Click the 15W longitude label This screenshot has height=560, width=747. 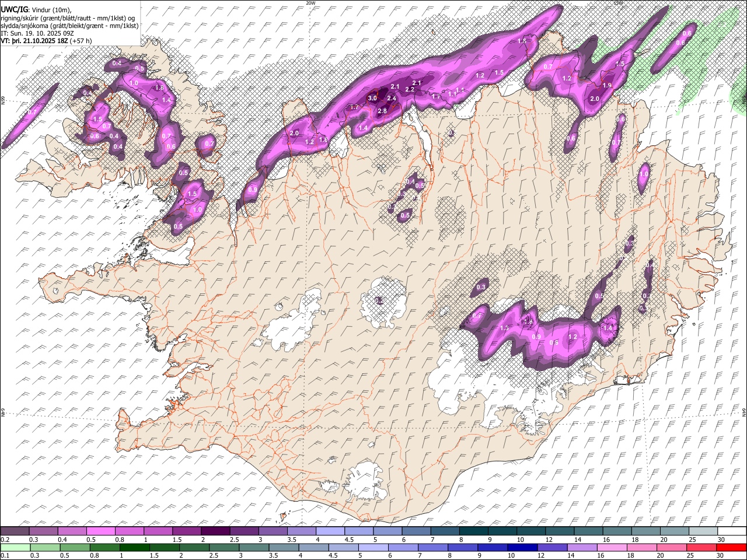pos(618,3)
